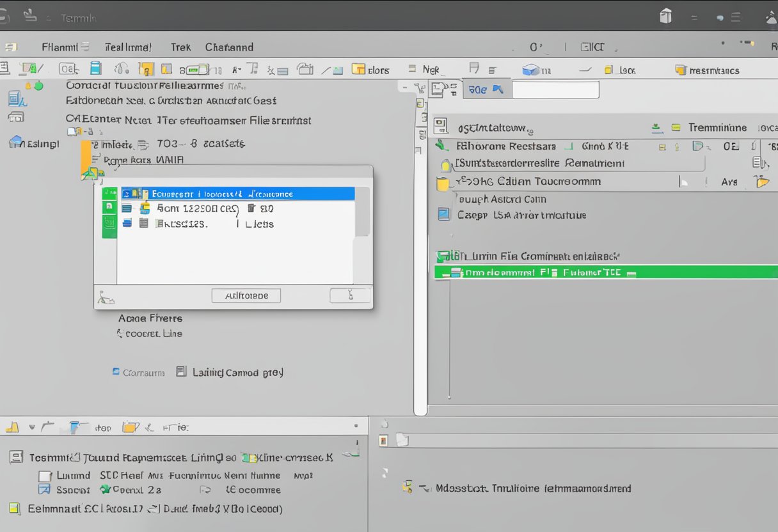Click the blue icon beside 'Casep' row
Viewport: 778px width, 532px height.
(443, 215)
